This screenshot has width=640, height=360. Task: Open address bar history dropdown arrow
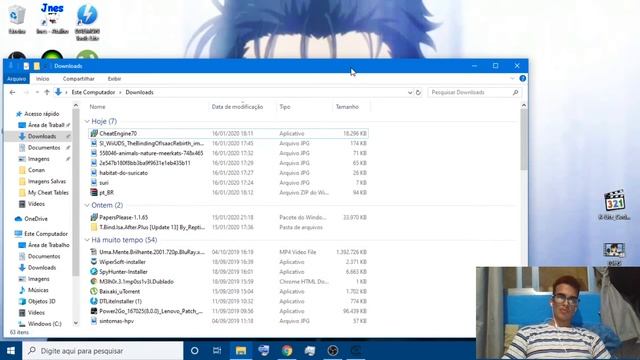tap(410, 93)
